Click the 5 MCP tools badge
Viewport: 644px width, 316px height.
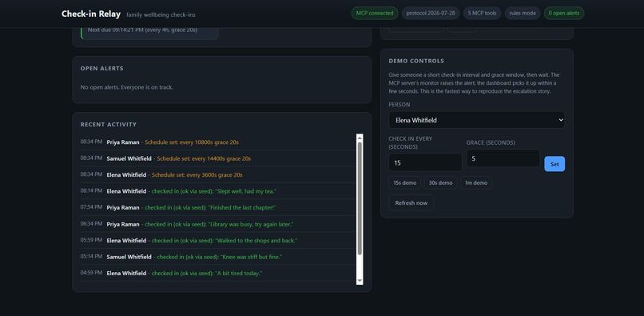[482, 13]
